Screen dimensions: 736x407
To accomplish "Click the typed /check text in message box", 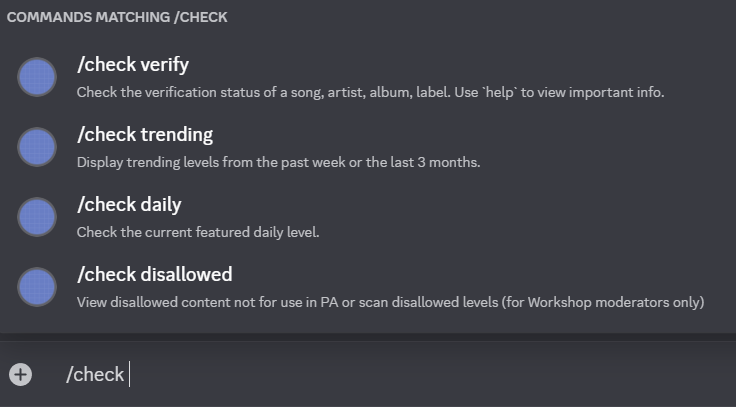I will pos(95,374).
